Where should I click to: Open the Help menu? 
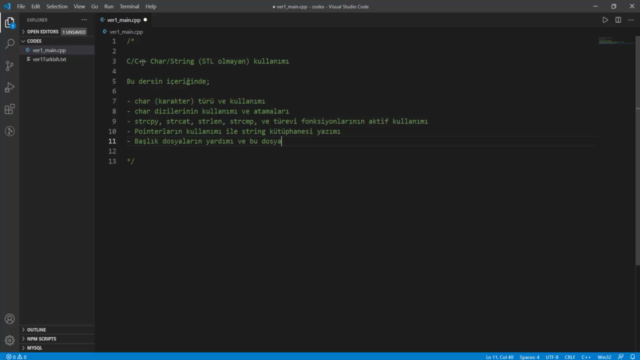click(151, 7)
